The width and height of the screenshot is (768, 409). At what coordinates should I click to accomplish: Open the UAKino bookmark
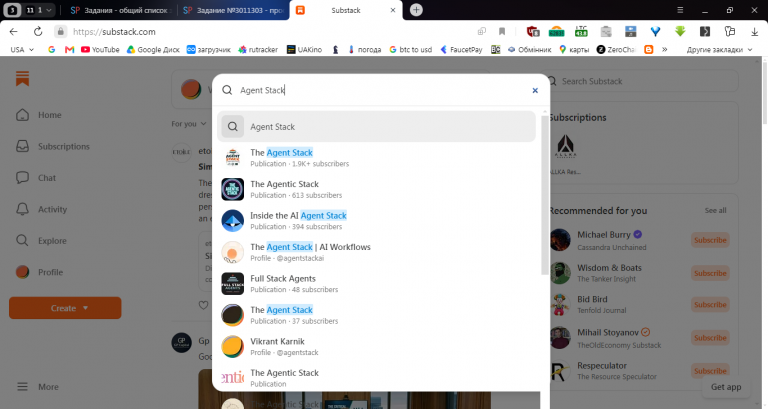(x=304, y=49)
